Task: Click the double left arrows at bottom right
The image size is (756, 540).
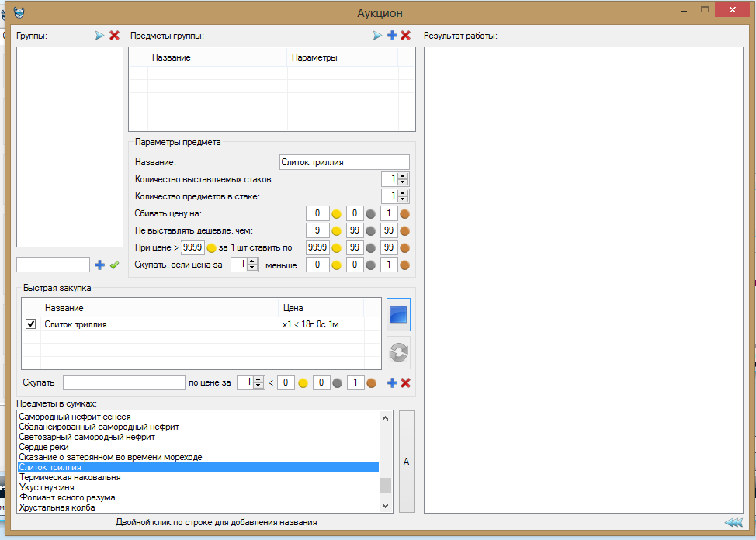Action: click(733, 523)
